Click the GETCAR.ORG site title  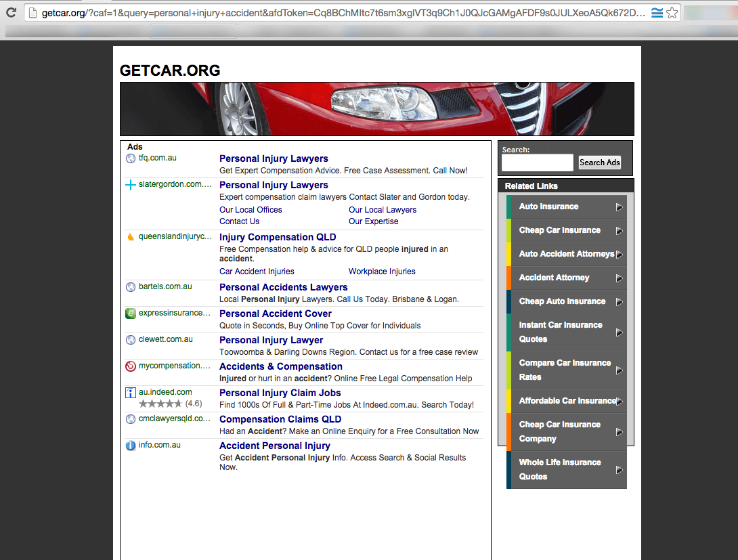tap(170, 70)
